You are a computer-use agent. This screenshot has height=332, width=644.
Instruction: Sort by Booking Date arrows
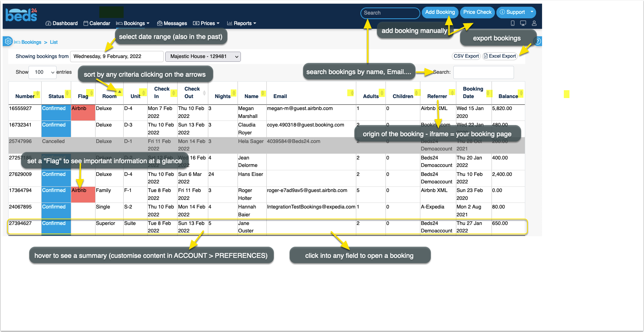[x=489, y=93]
